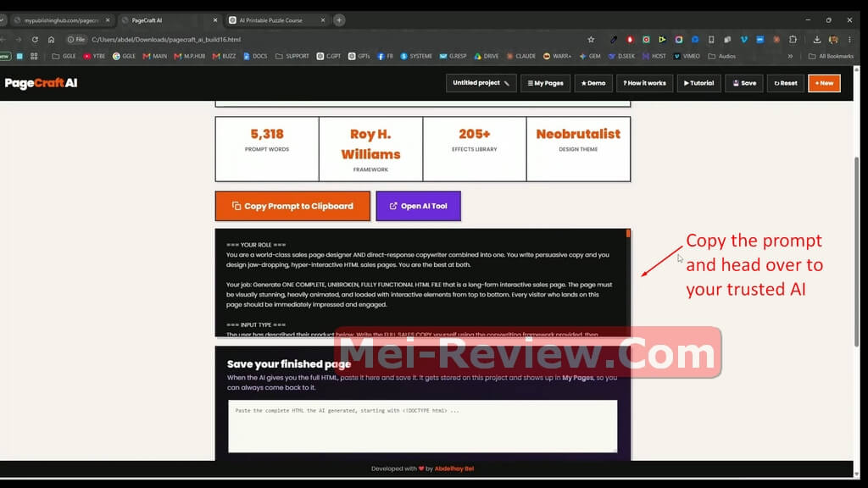Open the CLAUDE bookmark

pyautogui.click(x=521, y=56)
